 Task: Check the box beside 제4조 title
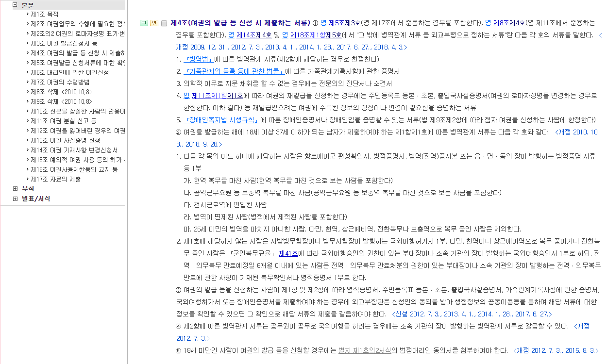coord(164,23)
